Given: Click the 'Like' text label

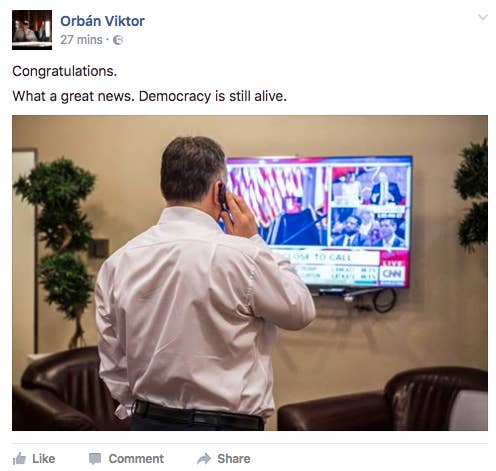Looking at the screenshot, I should 44,459.
